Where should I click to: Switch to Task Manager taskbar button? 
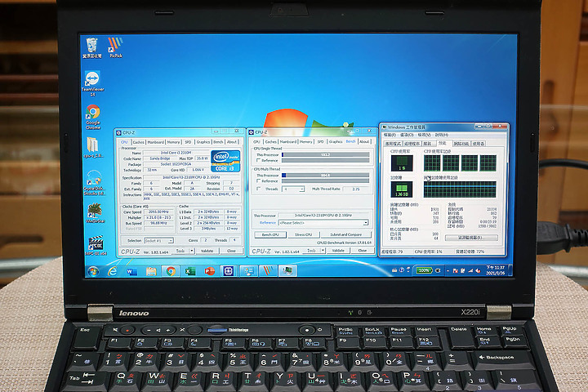click(x=287, y=270)
